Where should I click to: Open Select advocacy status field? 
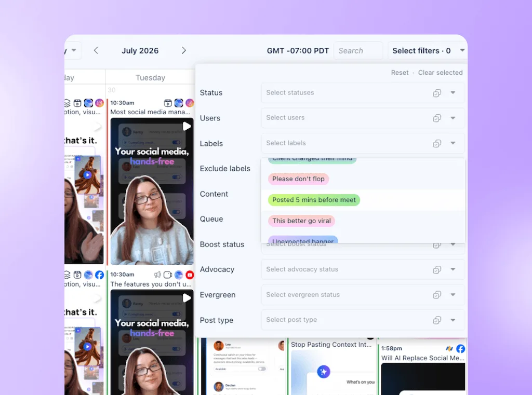(363, 269)
